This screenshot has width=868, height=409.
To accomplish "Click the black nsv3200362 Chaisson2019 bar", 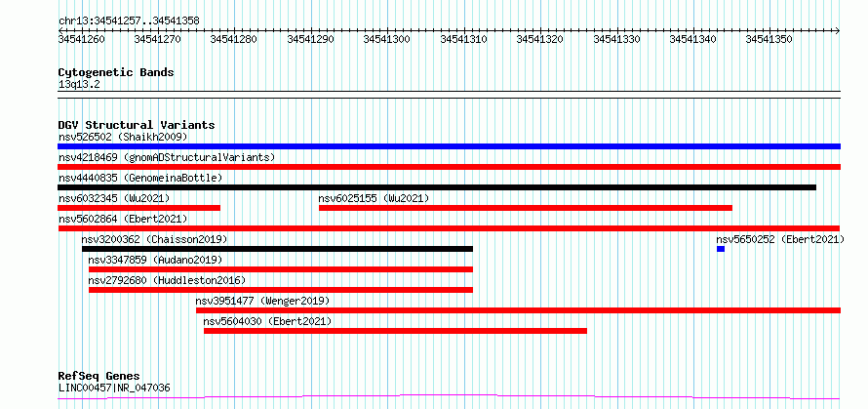I will pyautogui.click(x=277, y=249).
